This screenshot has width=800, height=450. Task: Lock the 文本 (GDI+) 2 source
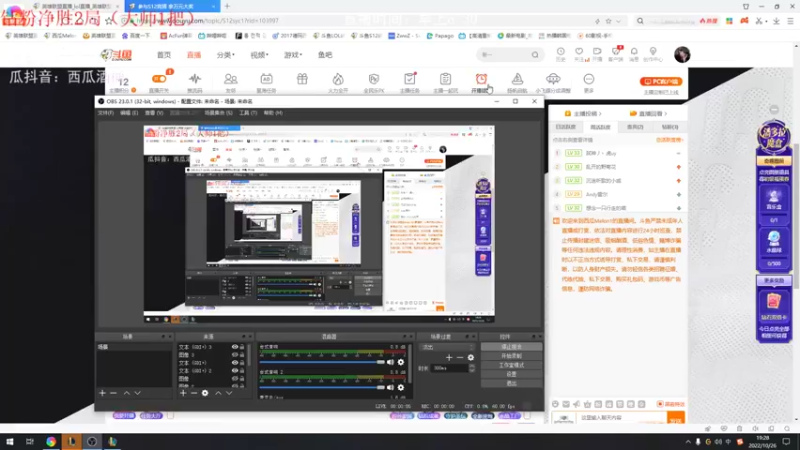click(x=242, y=371)
